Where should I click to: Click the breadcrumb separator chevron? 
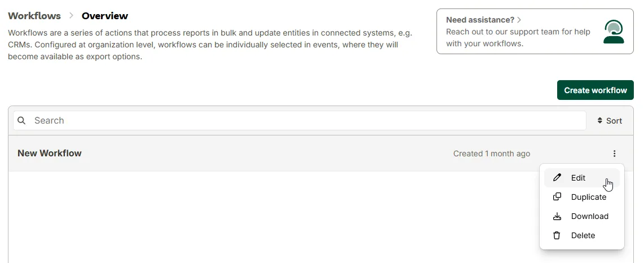tap(71, 16)
